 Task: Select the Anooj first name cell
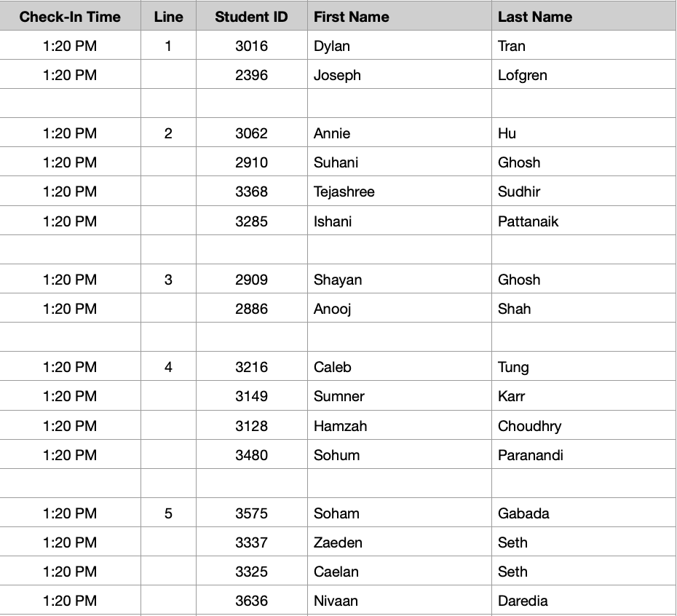pos(400,309)
